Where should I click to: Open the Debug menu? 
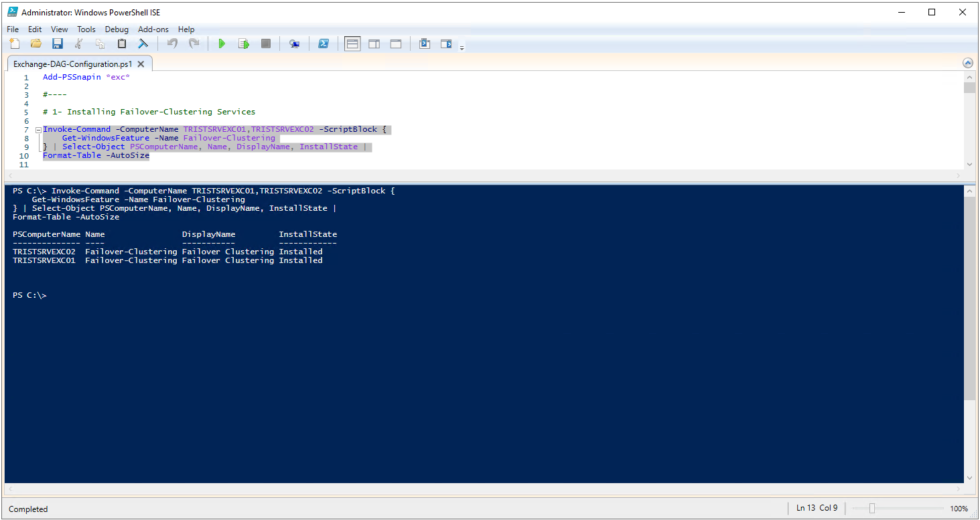tap(117, 29)
